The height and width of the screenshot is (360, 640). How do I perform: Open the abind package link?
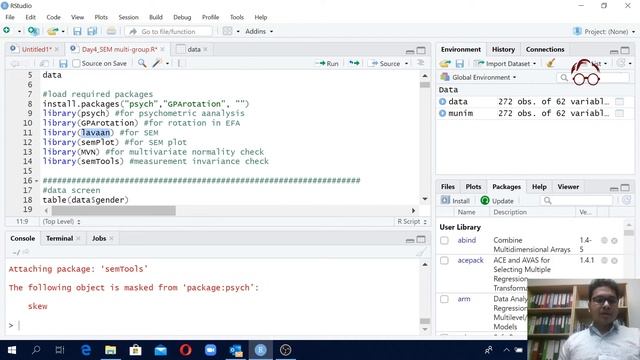pyautogui.click(x=467, y=240)
